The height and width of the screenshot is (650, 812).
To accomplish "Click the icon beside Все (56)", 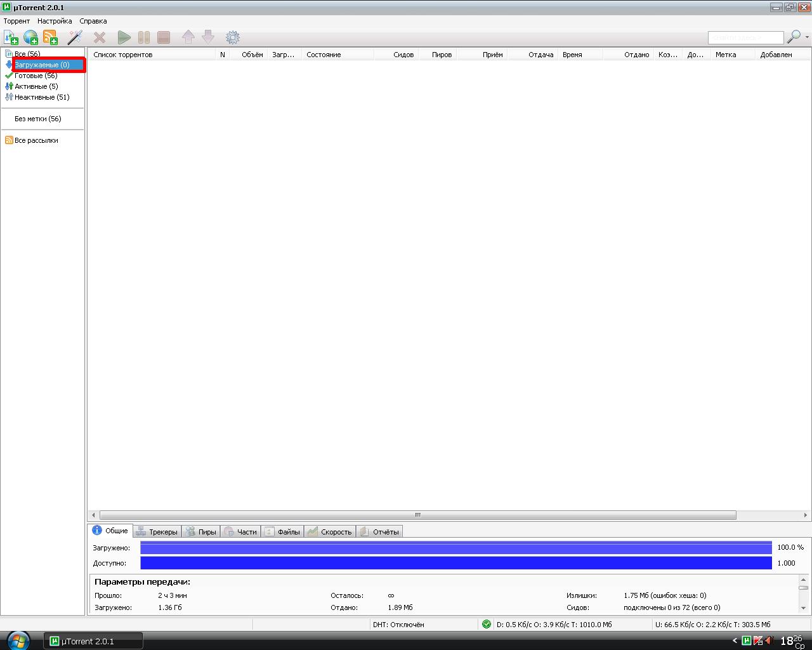I will tap(9, 54).
